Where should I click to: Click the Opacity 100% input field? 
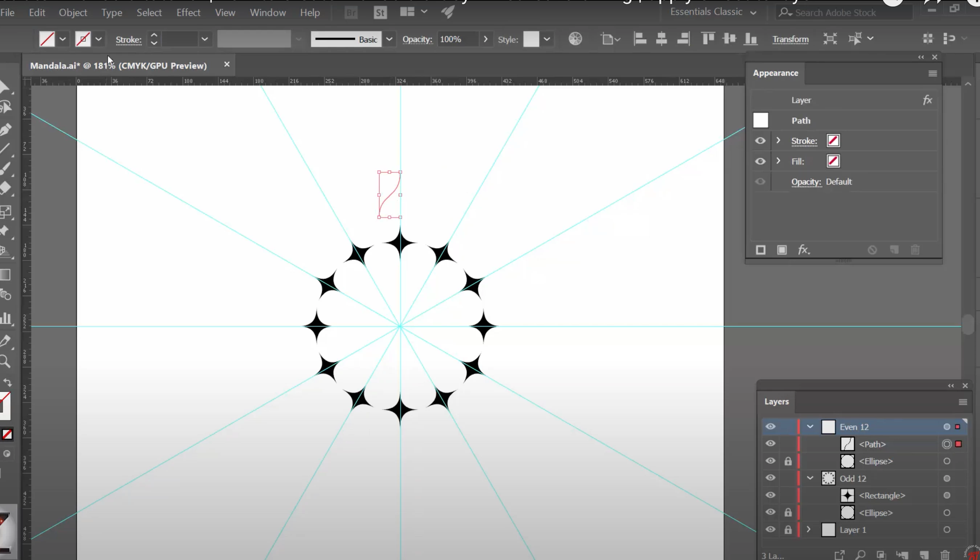(458, 39)
